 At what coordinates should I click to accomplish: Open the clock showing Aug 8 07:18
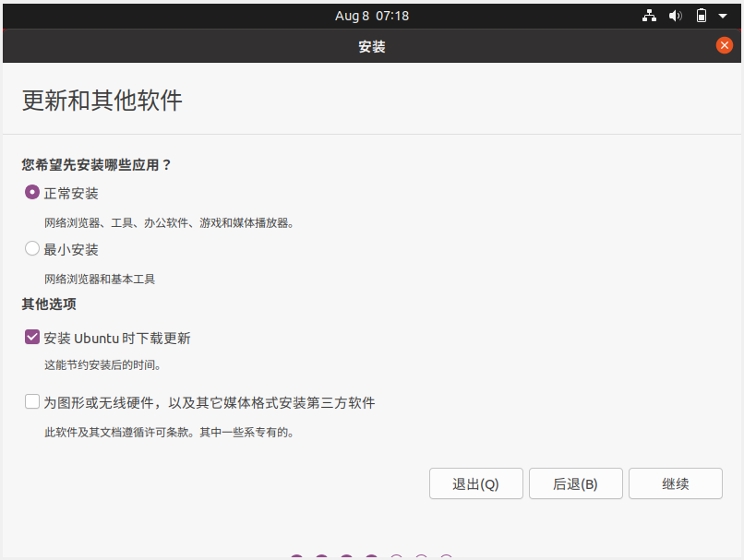(371, 16)
